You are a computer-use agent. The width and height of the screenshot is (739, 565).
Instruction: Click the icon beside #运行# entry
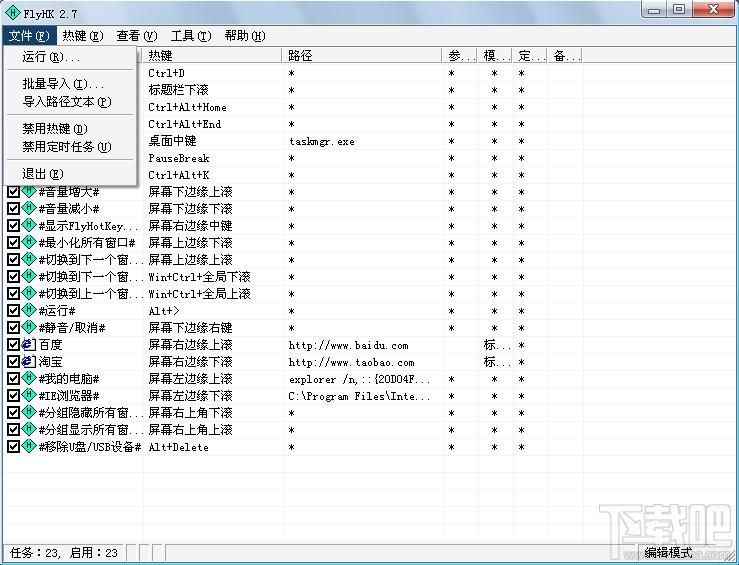(29, 310)
